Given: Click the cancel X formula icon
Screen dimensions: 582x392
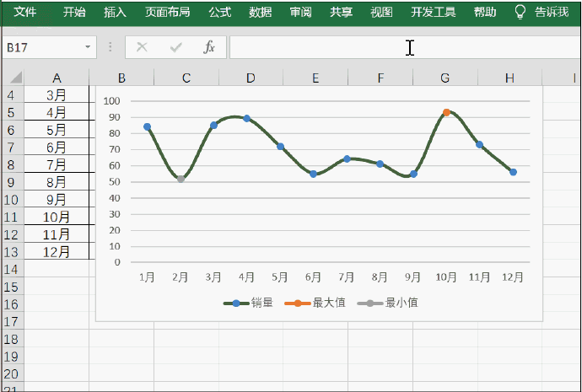Looking at the screenshot, I should pyautogui.click(x=142, y=47).
